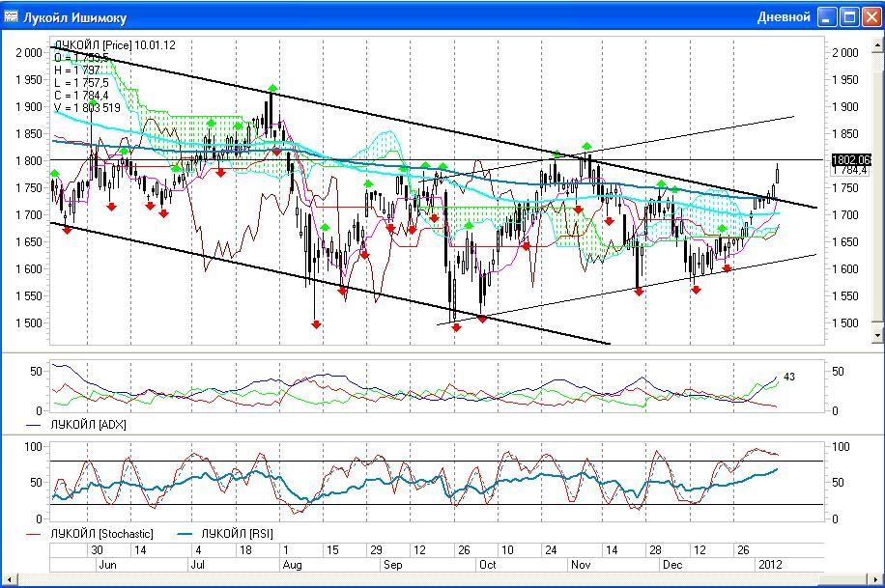Click the "29" date label in August

pos(376,550)
